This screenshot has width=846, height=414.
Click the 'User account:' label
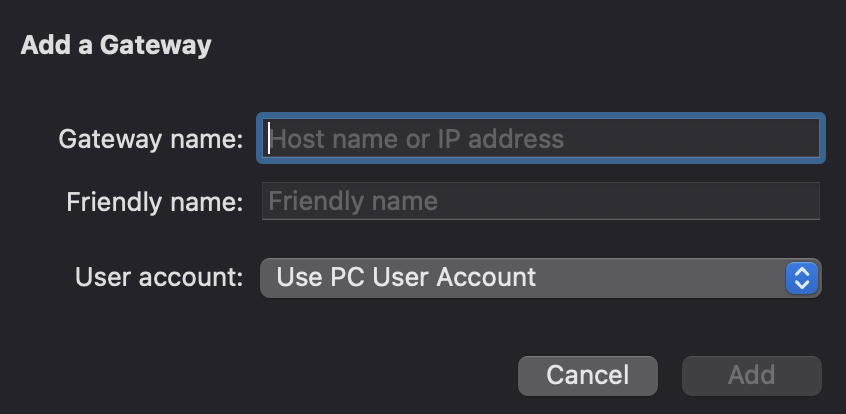(x=159, y=277)
